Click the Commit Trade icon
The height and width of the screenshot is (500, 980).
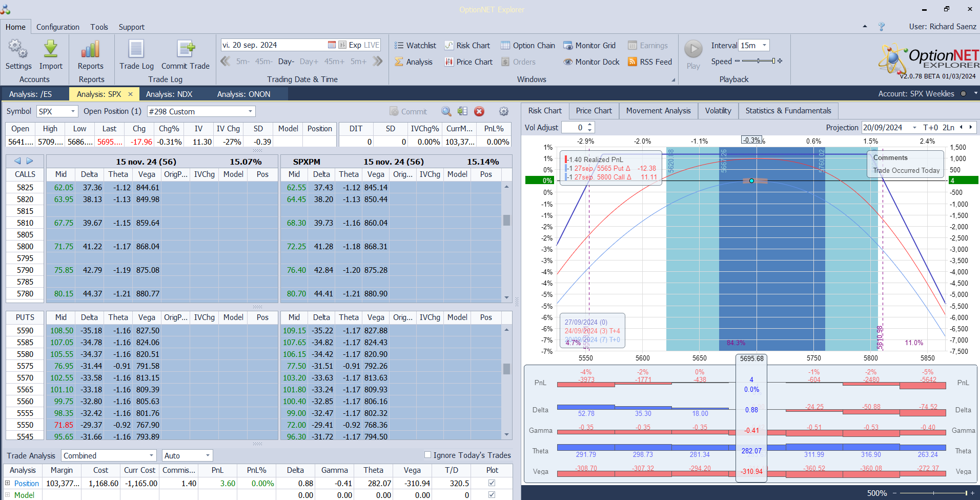pyautogui.click(x=186, y=49)
